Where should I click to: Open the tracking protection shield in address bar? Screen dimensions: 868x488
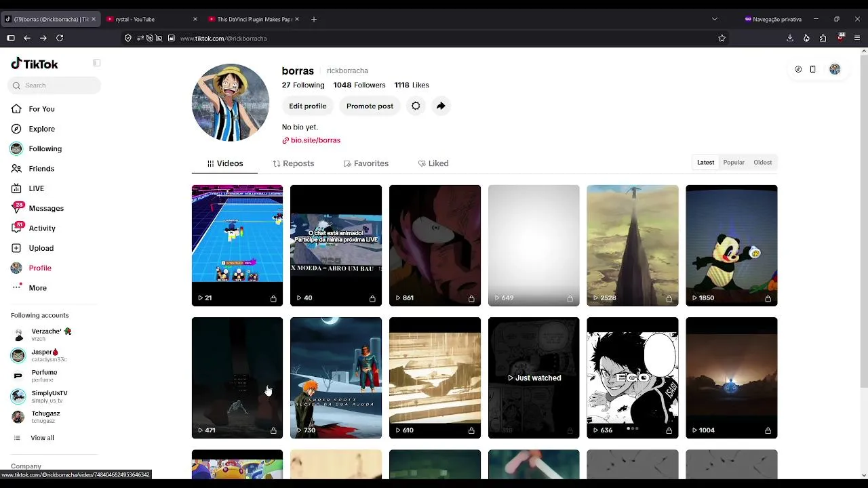[x=127, y=38]
